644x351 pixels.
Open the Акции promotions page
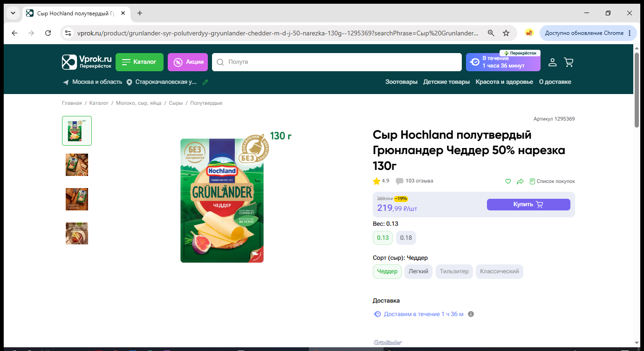click(x=188, y=62)
